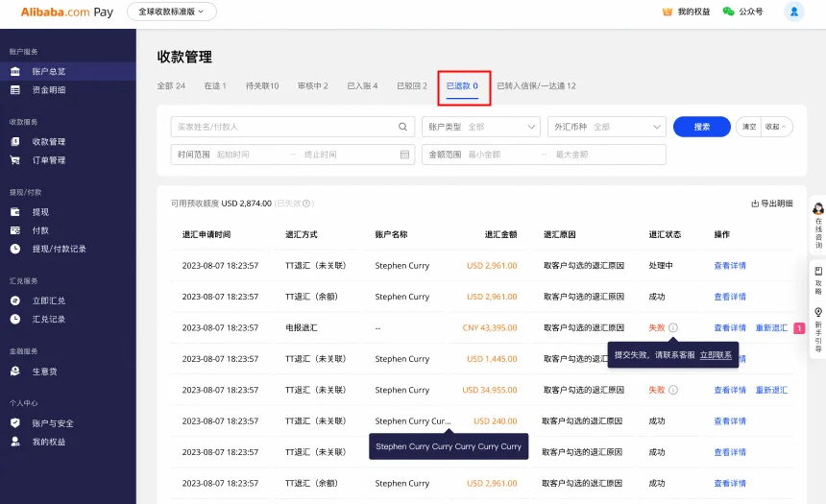Click info icon next to 已失效 quota
Screen dimensions: 826x504
click(308, 204)
